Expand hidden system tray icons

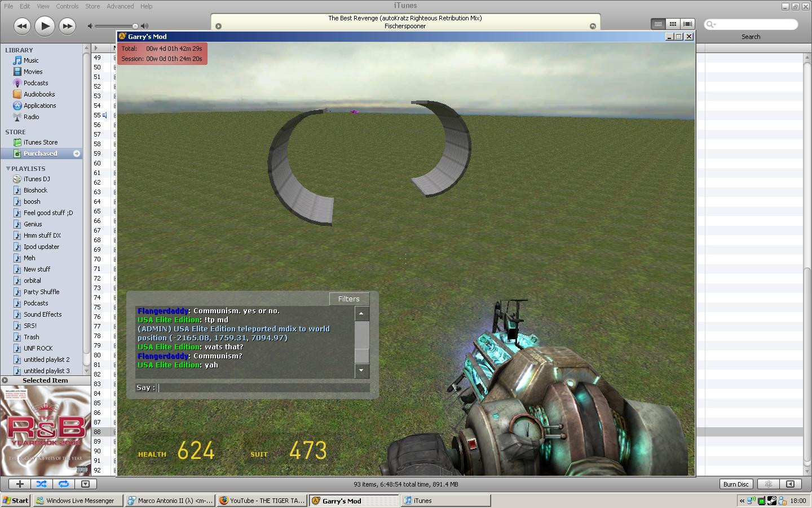click(742, 501)
